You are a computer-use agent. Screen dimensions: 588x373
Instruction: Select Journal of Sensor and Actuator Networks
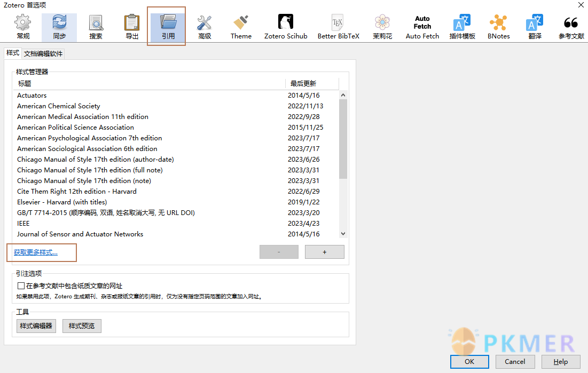(x=176, y=234)
